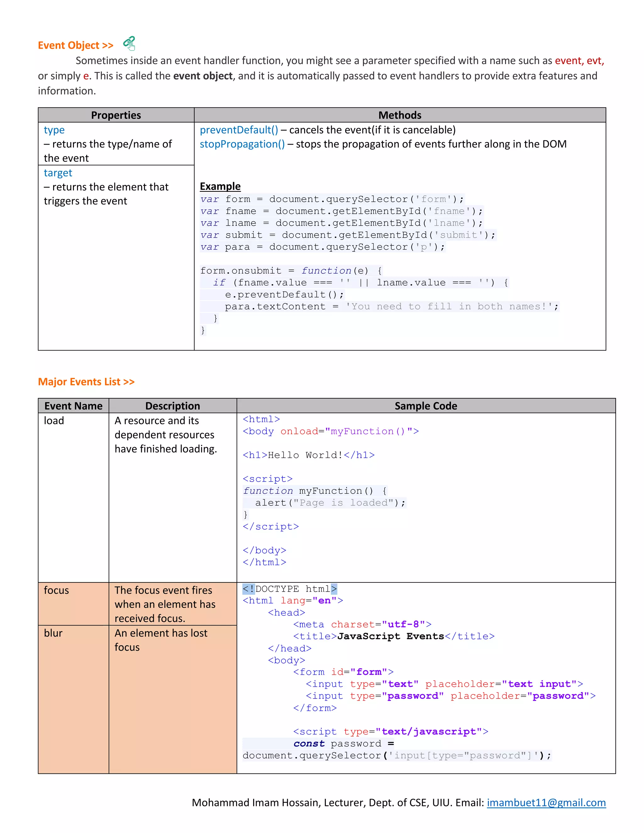Click the 'load' event name cell

[54, 421]
